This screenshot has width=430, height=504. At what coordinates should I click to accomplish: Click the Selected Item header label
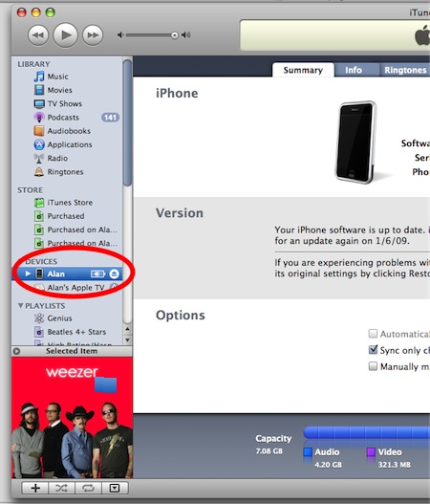coord(72,351)
